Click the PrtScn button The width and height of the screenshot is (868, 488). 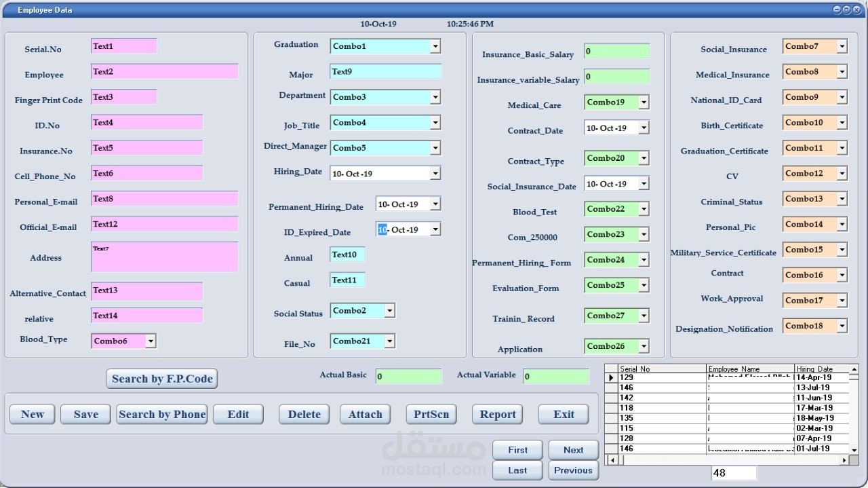point(432,415)
